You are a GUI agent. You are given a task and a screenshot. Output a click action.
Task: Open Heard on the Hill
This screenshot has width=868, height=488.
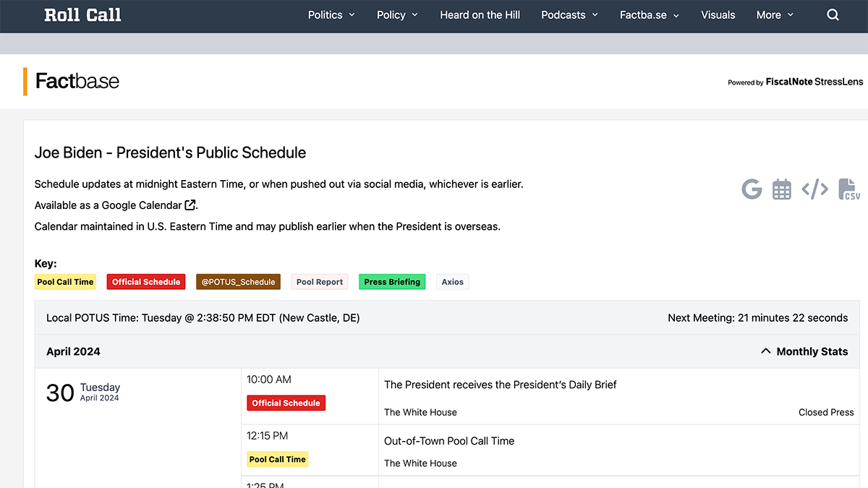(480, 15)
